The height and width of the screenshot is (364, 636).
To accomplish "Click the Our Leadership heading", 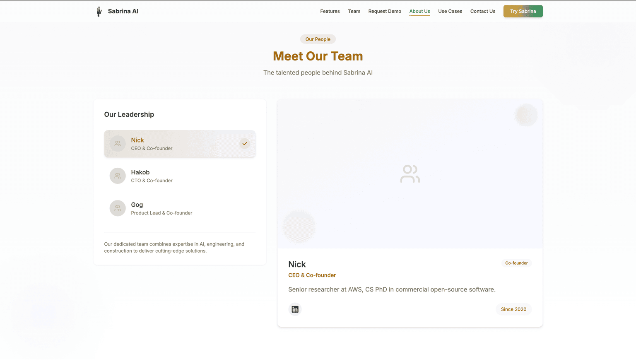I will (129, 115).
